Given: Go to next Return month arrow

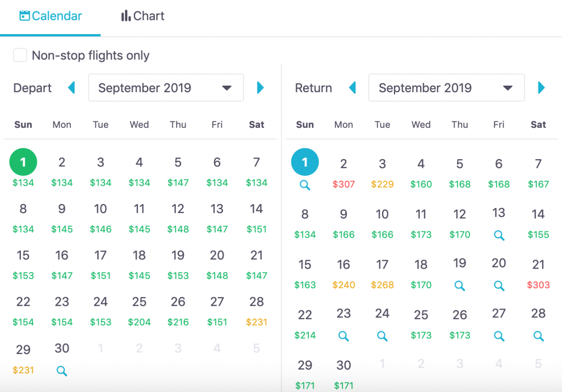Looking at the screenshot, I should click(542, 88).
